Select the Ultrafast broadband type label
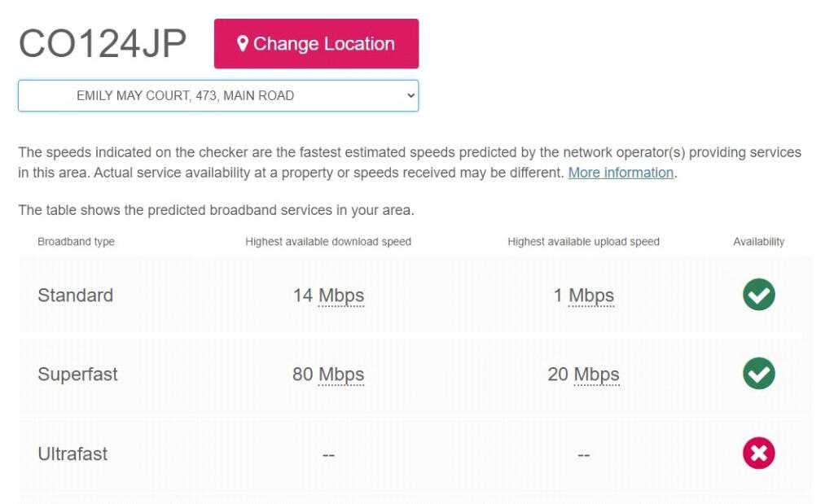Screen dimensions: 834x504 (72, 454)
